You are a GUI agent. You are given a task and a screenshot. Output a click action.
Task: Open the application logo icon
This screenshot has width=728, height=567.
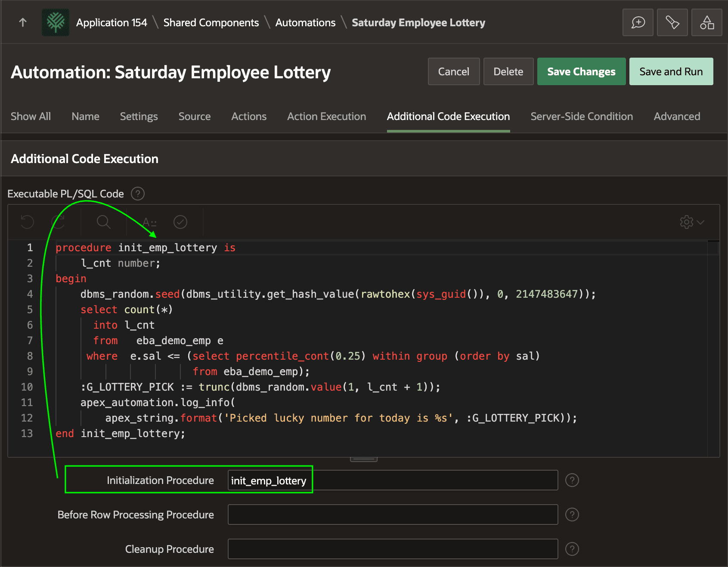tap(56, 22)
